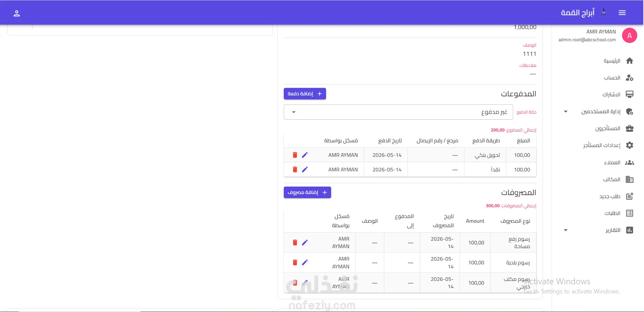Select طلب جديد menu item

(610, 196)
